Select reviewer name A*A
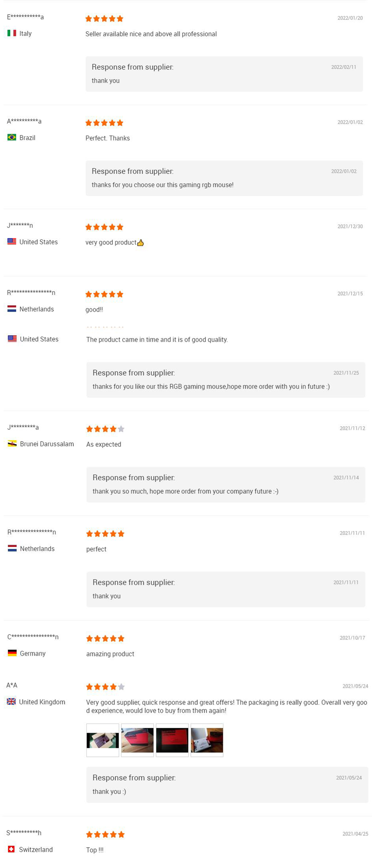 click(x=12, y=685)
